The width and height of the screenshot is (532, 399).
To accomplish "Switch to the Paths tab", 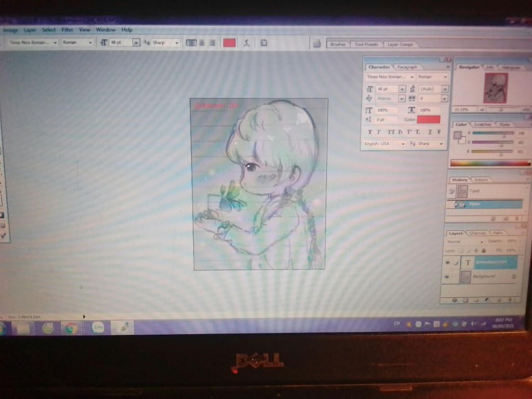I will 498,233.
